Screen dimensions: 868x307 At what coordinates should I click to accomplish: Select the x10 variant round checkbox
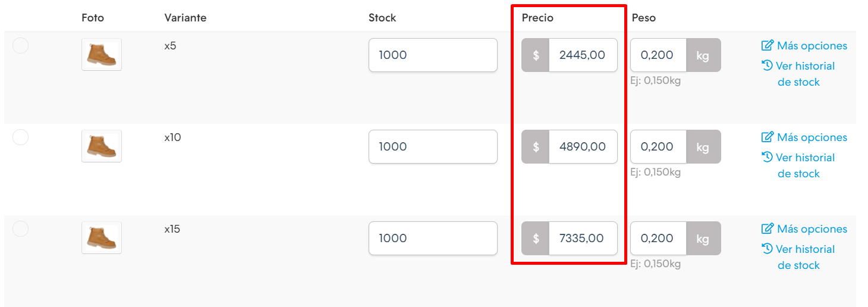point(21,137)
